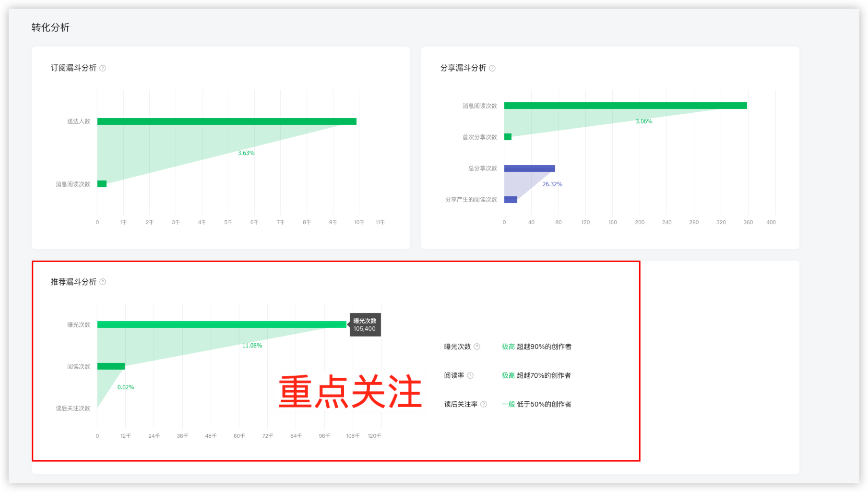Click help icon beside 分享漏斗分析 title

pos(492,68)
